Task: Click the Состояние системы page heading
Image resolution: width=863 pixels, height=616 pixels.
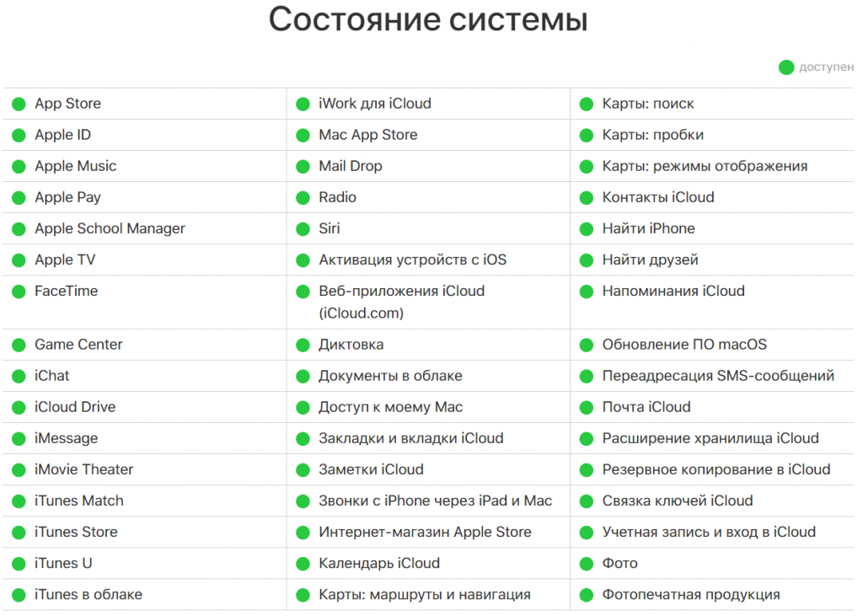Action: tap(428, 19)
